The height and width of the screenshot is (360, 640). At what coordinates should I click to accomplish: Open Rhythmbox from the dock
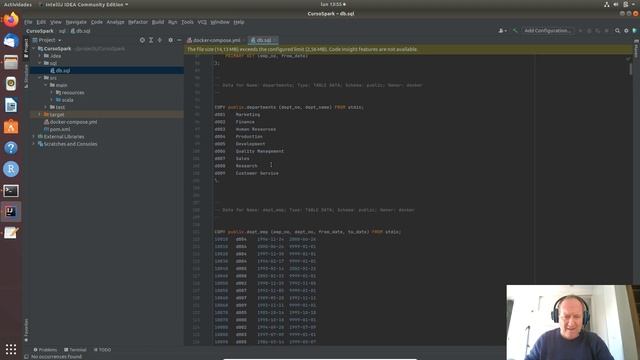click(x=11, y=84)
